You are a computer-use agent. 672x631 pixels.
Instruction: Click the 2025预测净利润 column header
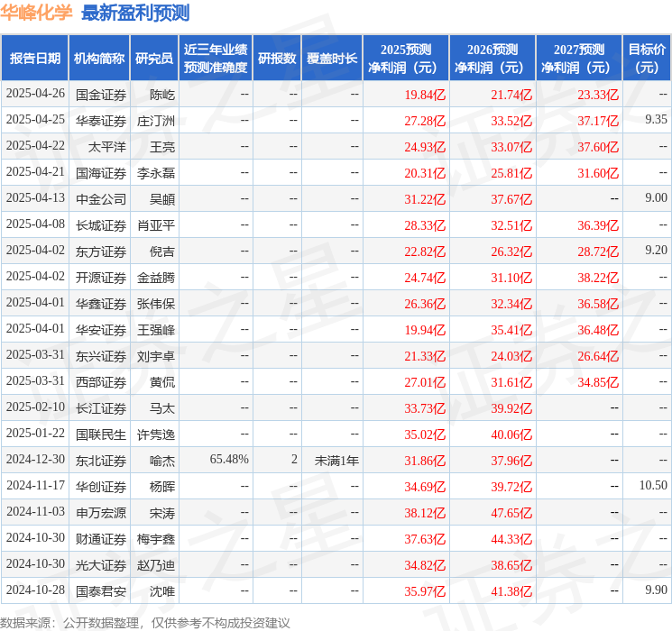(406, 59)
